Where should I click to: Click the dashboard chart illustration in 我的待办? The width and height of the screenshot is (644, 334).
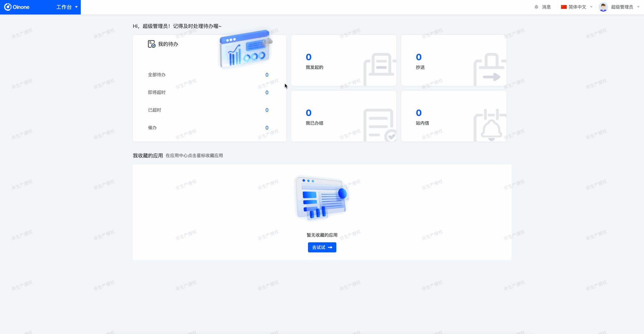pyautogui.click(x=245, y=49)
